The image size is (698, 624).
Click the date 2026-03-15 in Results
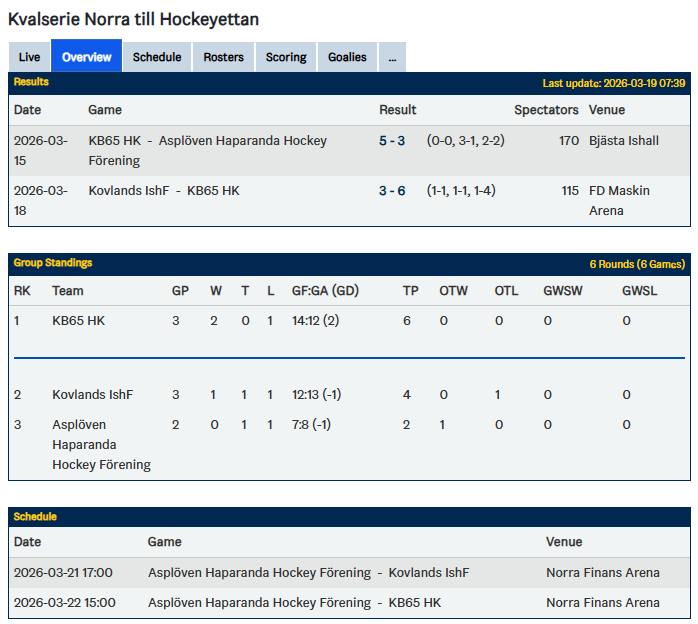pos(41,150)
